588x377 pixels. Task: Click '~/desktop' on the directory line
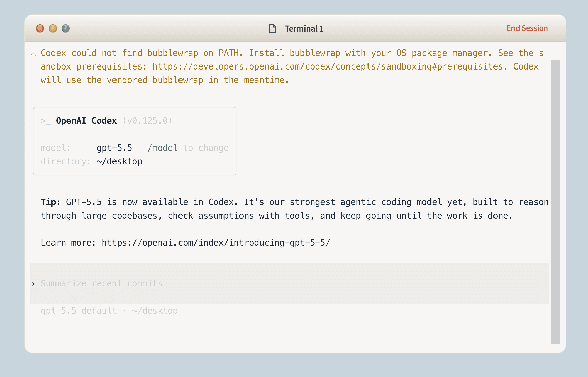(x=119, y=161)
